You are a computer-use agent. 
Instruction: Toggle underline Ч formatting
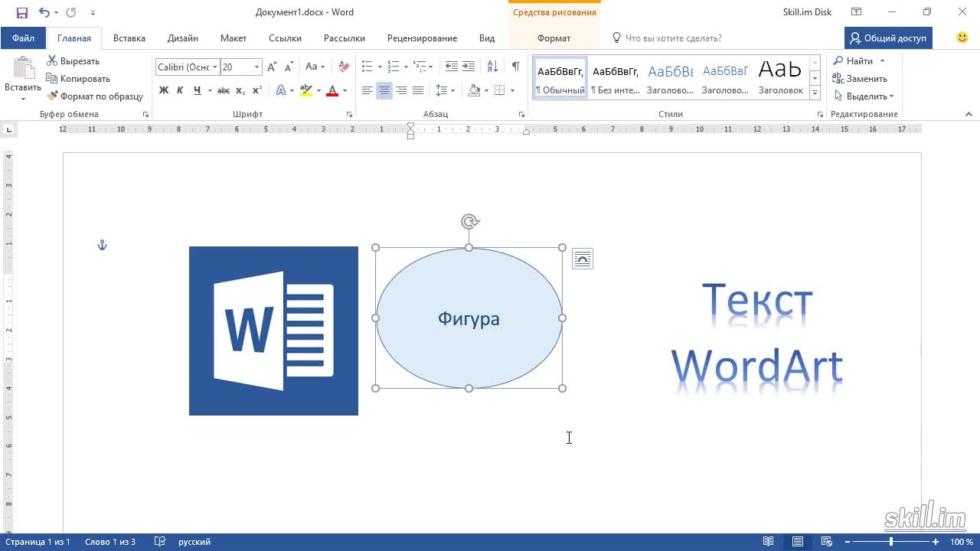point(198,90)
